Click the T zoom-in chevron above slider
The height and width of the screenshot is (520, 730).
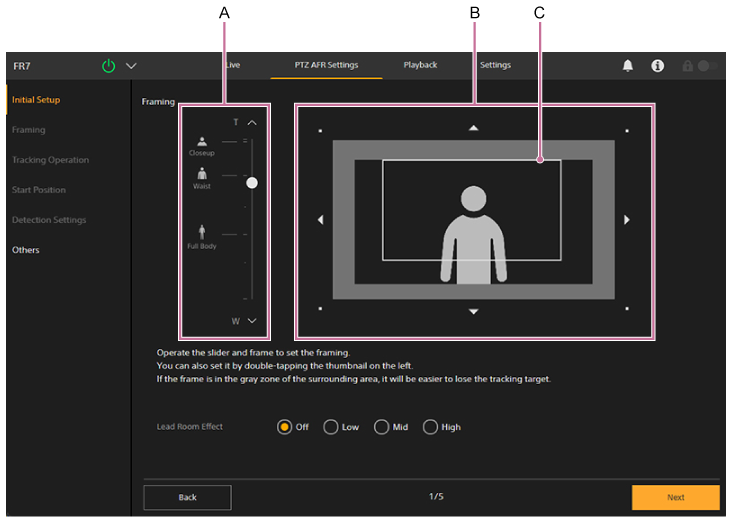pyautogui.click(x=252, y=122)
